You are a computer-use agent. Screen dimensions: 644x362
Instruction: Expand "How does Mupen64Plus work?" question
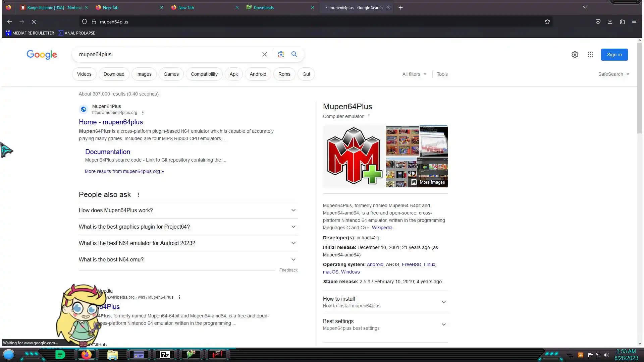coord(188,210)
